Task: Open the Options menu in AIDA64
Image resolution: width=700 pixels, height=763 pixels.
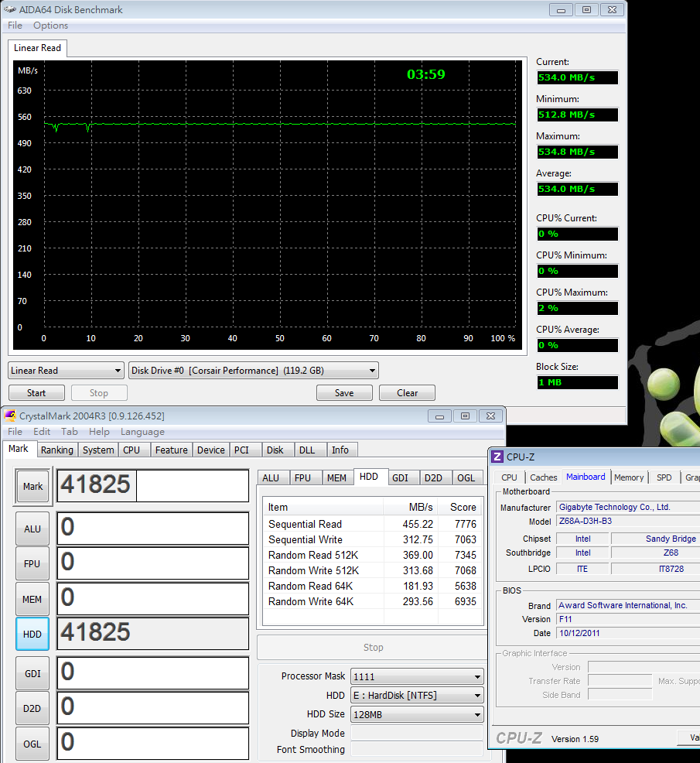Action: [50, 26]
